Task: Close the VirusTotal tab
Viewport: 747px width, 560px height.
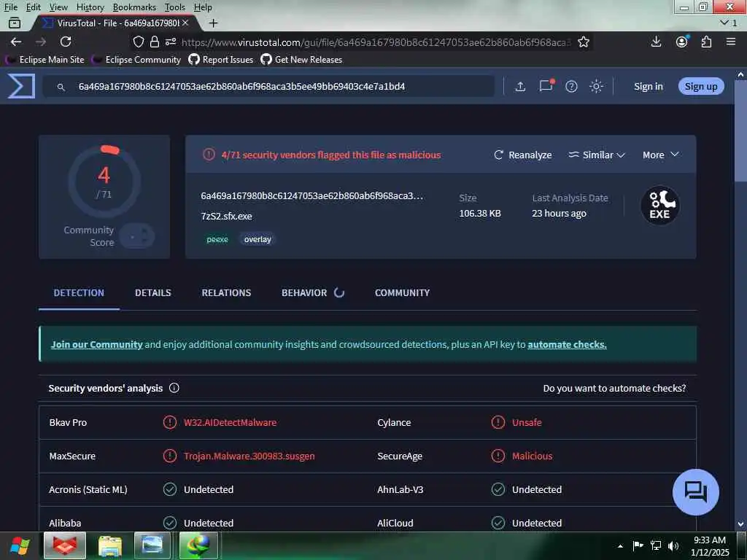Action: click(185, 23)
